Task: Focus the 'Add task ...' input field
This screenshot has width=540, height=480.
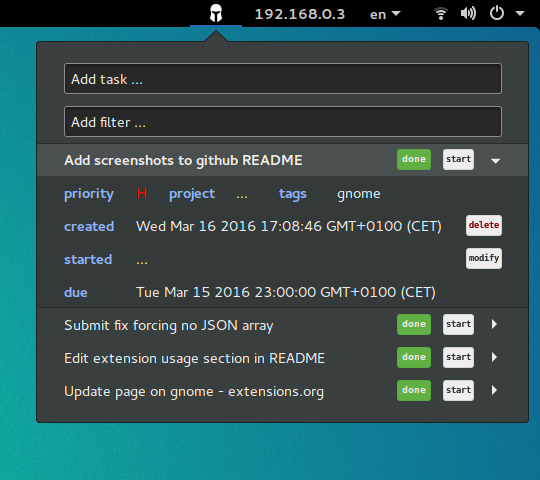Action: point(283,79)
